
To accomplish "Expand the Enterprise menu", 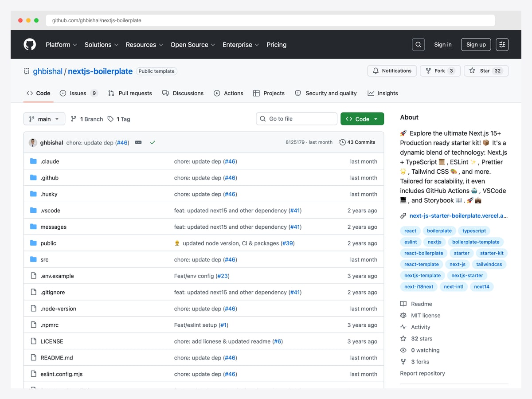I will [241, 44].
